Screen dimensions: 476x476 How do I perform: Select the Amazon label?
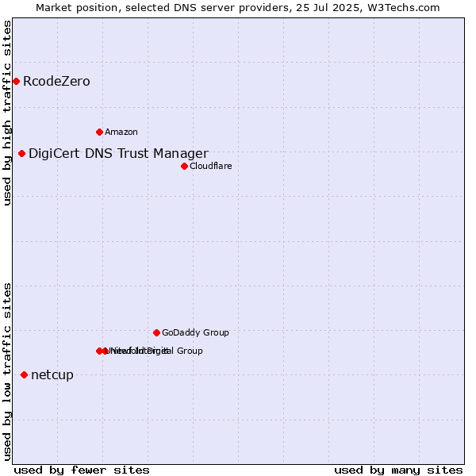click(x=121, y=132)
